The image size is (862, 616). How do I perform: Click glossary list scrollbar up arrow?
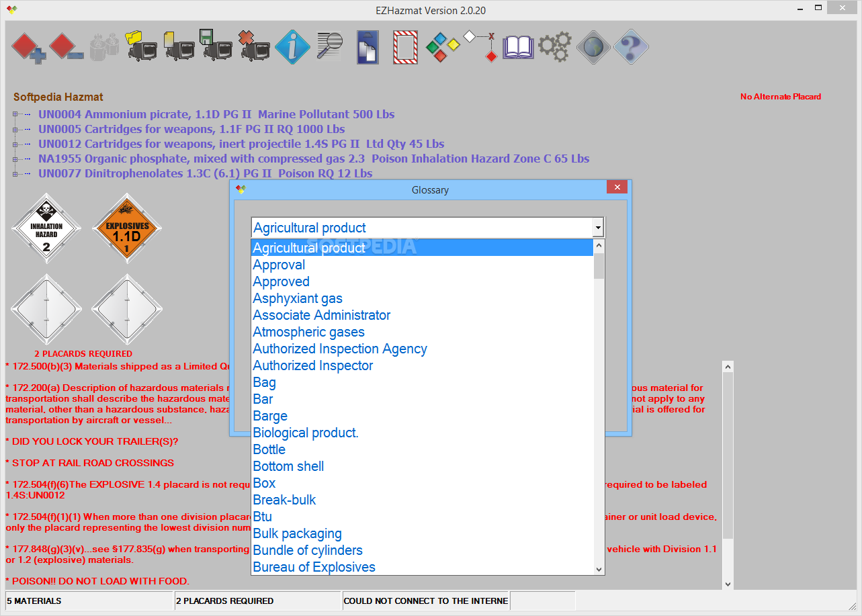click(x=599, y=245)
